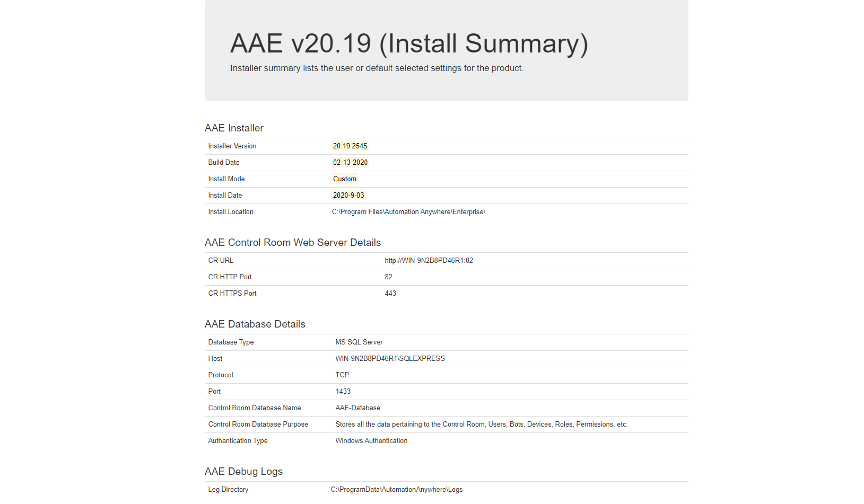The width and height of the screenshot is (864, 504).
Task: Select the Windows Authentication type value
Action: pyautogui.click(x=371, y=440)
